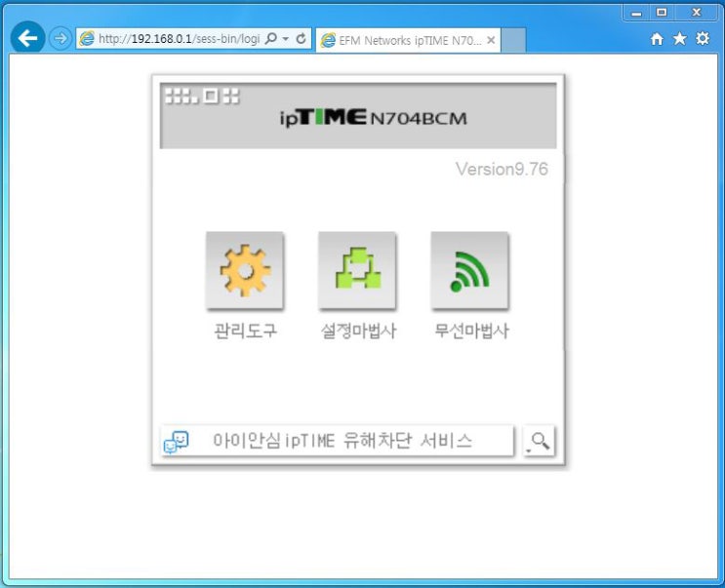The image size is (725, 588).
Task: Select the EFM Networks ipTIME tab
Action: pyautogui.click(x=408, y=40)
